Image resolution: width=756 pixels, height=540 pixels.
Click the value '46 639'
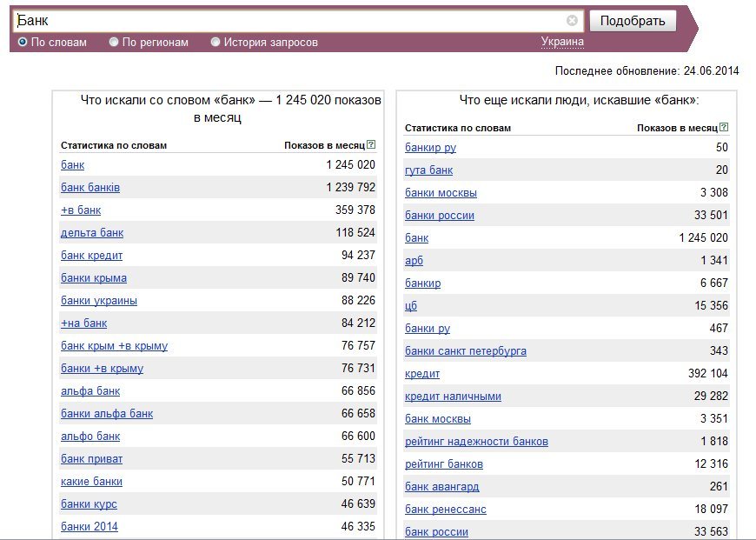[358, 503]
